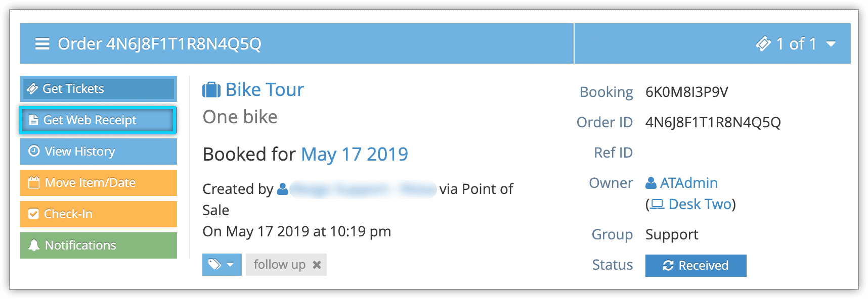Viewport: 868px width, 299px height.
Task: Open View History for this order
Action: 99,152
